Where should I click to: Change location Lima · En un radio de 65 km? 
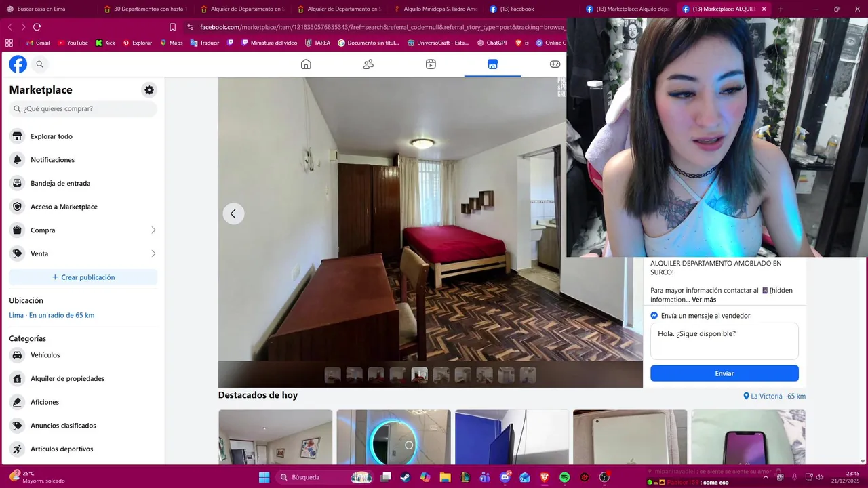[x=52, y=315]
